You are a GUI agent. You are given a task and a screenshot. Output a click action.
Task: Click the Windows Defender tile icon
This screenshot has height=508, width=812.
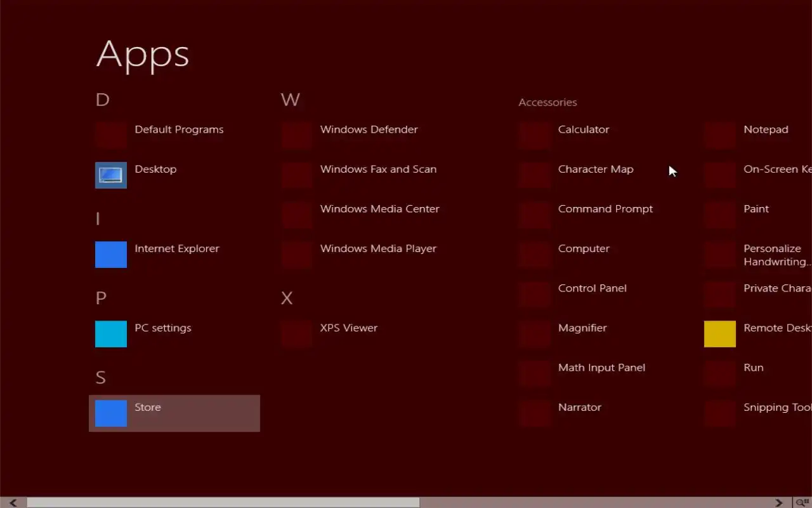point(296,135)
